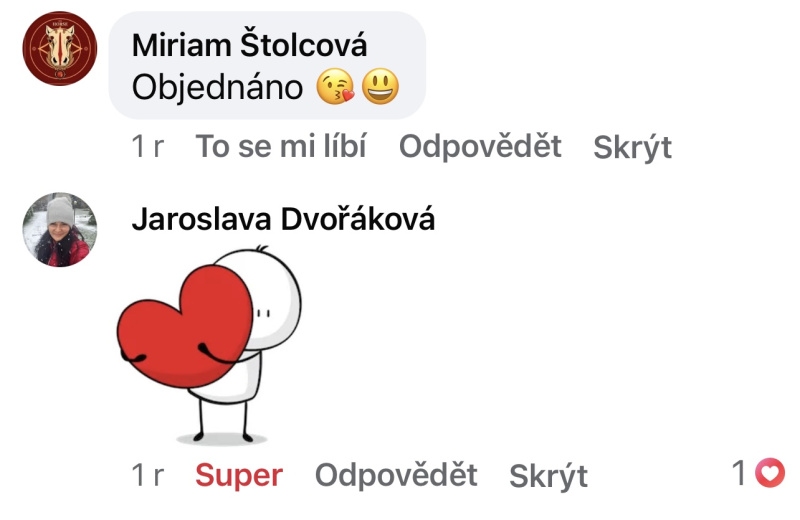Image resolution: width=800 pixels, height=520 pixels.
Task: Open Miriam Štolcová's horse logo avatar
Action: tap(60, 48)
